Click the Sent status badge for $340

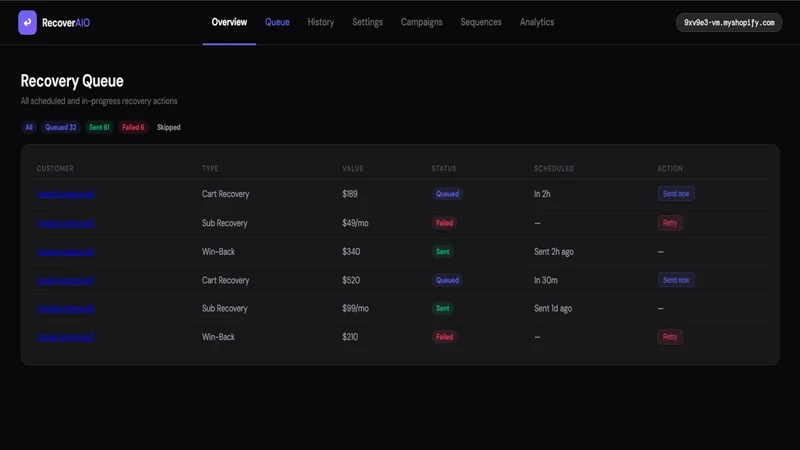point(443,252)
